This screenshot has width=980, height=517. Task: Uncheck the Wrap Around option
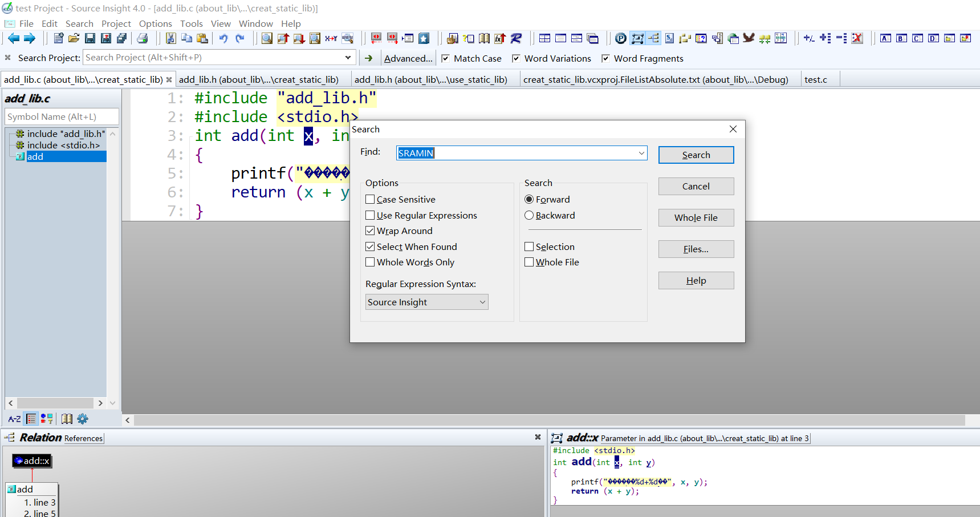[x=370, y=231]
